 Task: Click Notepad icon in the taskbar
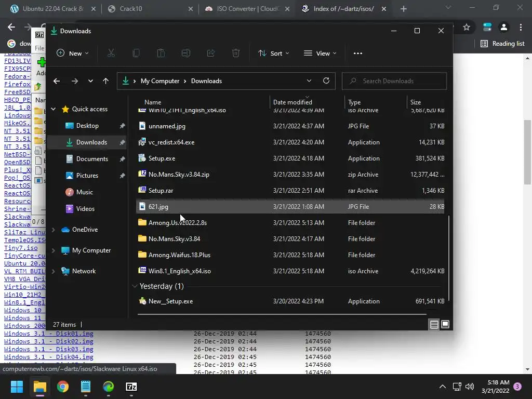pyautogui.click(x=86, y=387)
